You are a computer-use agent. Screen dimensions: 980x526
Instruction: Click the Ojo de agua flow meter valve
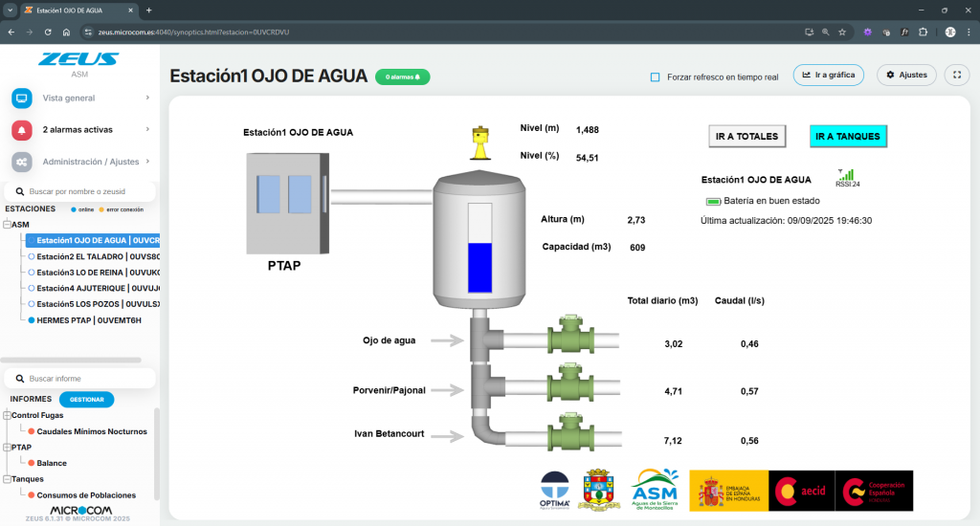[570, 336]
